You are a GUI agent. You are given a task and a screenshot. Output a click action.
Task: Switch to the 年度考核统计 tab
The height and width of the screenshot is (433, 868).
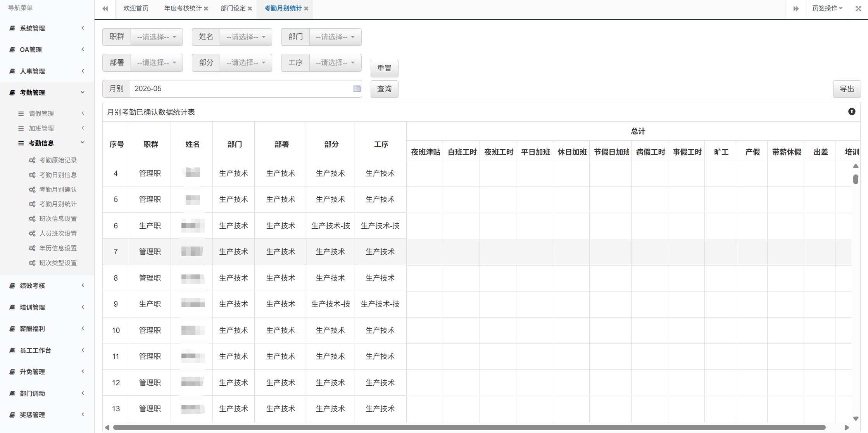tap(183, 8)
